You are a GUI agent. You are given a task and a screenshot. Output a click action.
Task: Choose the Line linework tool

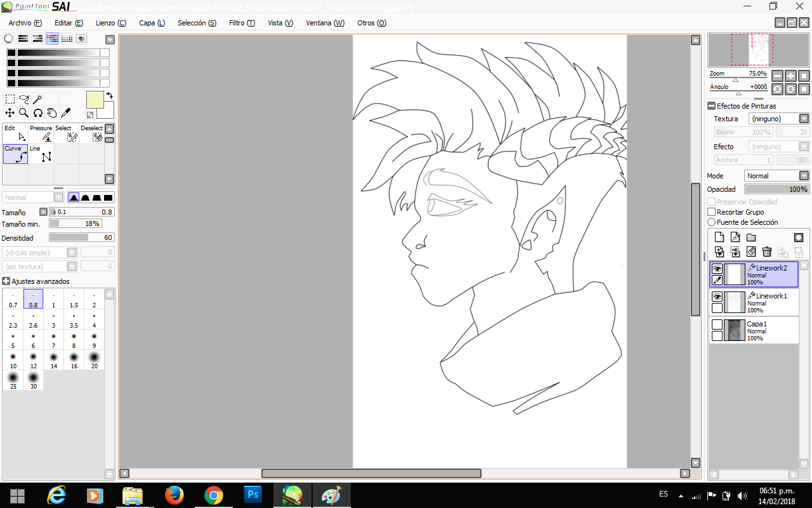coord(41,154)
